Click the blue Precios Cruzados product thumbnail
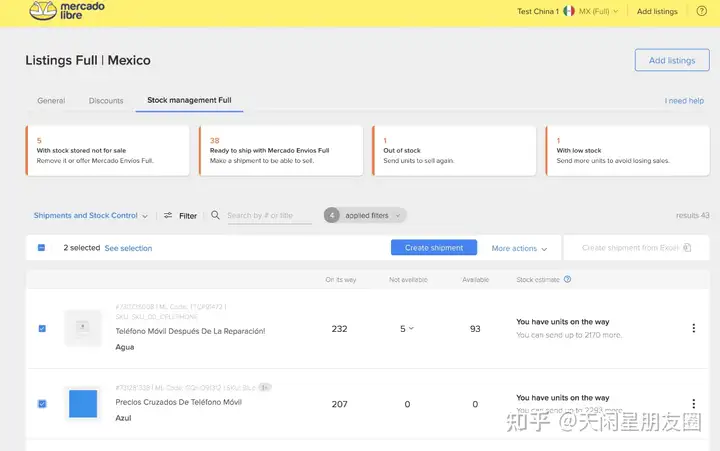 click(83, 403)
